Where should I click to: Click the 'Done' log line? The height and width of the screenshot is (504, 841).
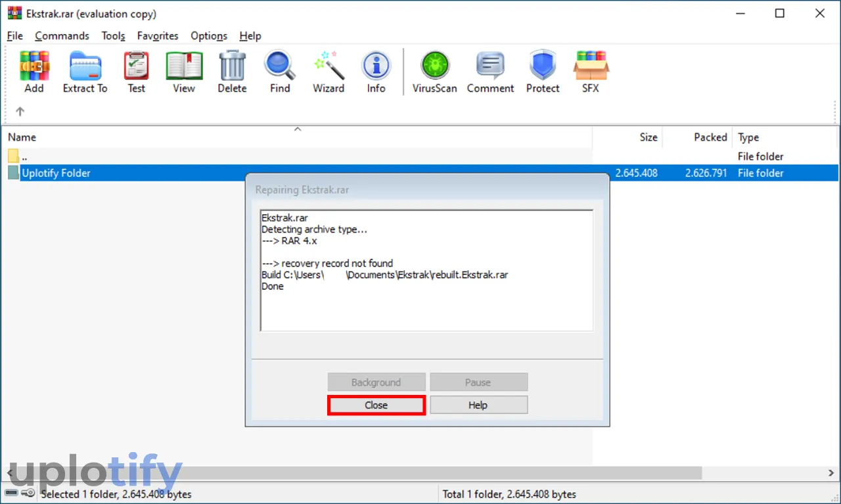pyautogui.click(x=273, y=286)
